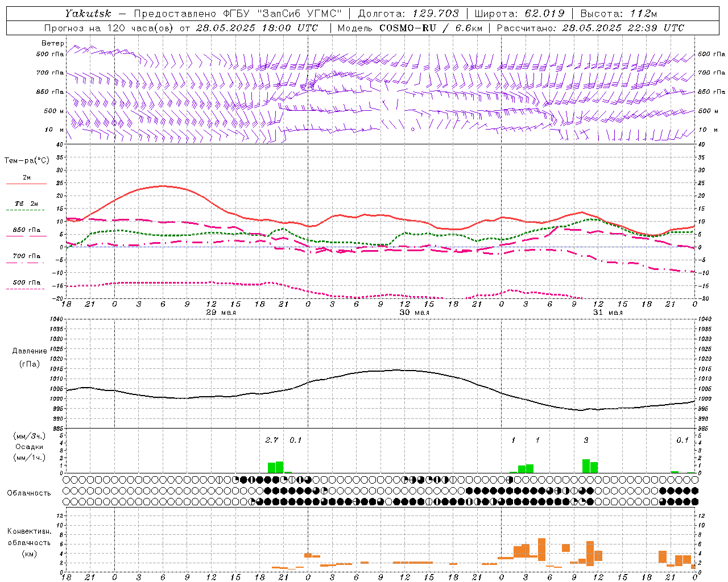The image size is (728, 582).
Task: Click the '10 м' wind level label on left
Action: point(54,130)
